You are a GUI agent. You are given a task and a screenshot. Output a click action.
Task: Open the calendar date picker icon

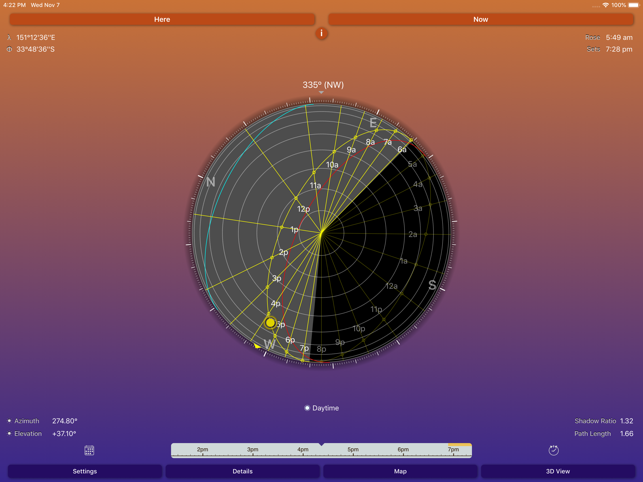pyautogui.click(x=89, y=451)
